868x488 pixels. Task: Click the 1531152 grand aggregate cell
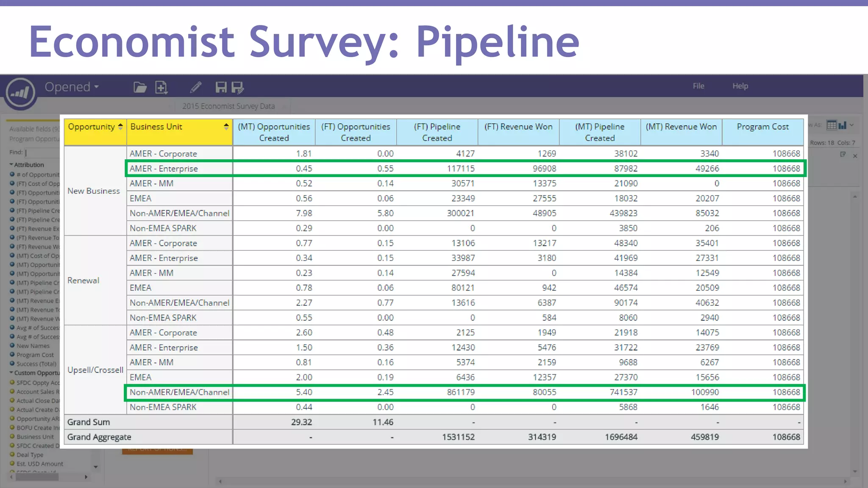(437, 437)
